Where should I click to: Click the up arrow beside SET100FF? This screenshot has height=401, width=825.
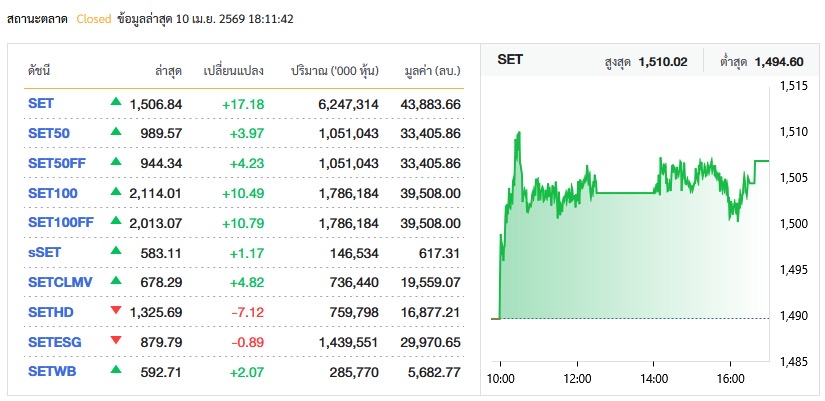click(116, 221)
